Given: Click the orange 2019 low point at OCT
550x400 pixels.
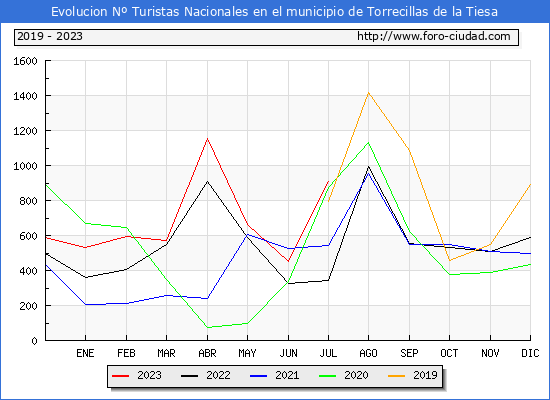Looking at the screenshot, I should coord(449,260).
